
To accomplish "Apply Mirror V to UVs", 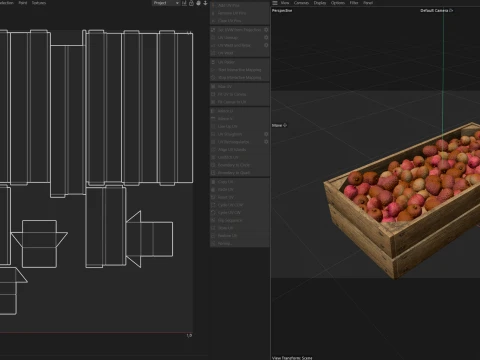I will pos(240,119).
